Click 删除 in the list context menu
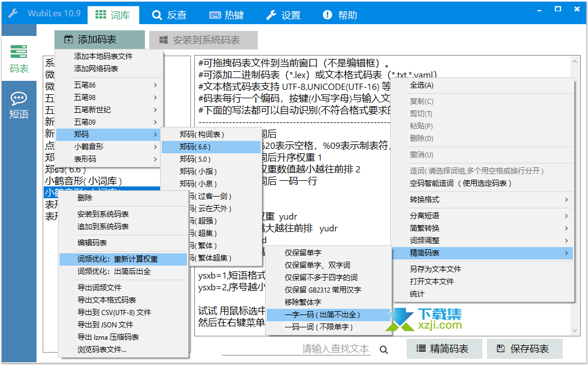Image resolution: width=588 pixels, height=365 pixels. pos(122,198)
